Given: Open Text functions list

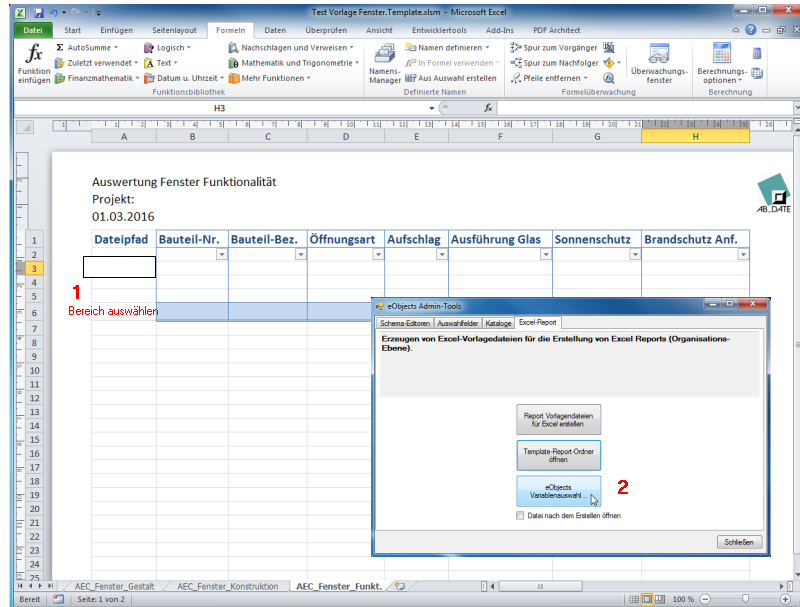Looking at the screenshot, I should click(160, 63).
